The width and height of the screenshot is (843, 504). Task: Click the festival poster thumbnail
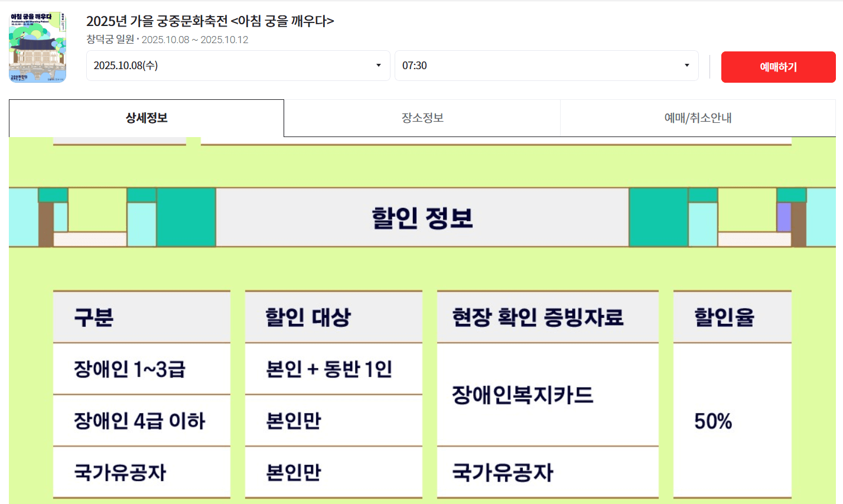(x=37, y=47)
